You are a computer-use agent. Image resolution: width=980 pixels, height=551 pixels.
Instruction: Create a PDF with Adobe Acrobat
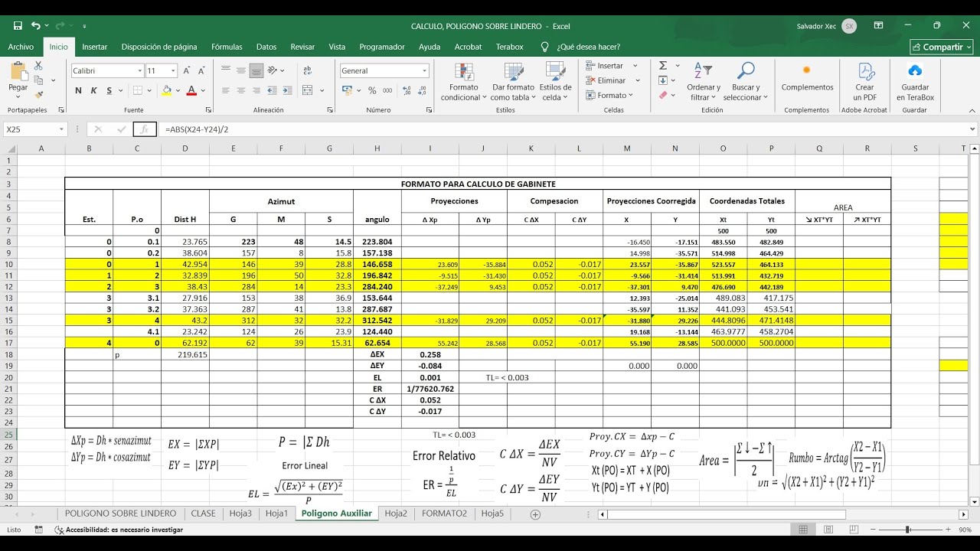coord(864,82)
